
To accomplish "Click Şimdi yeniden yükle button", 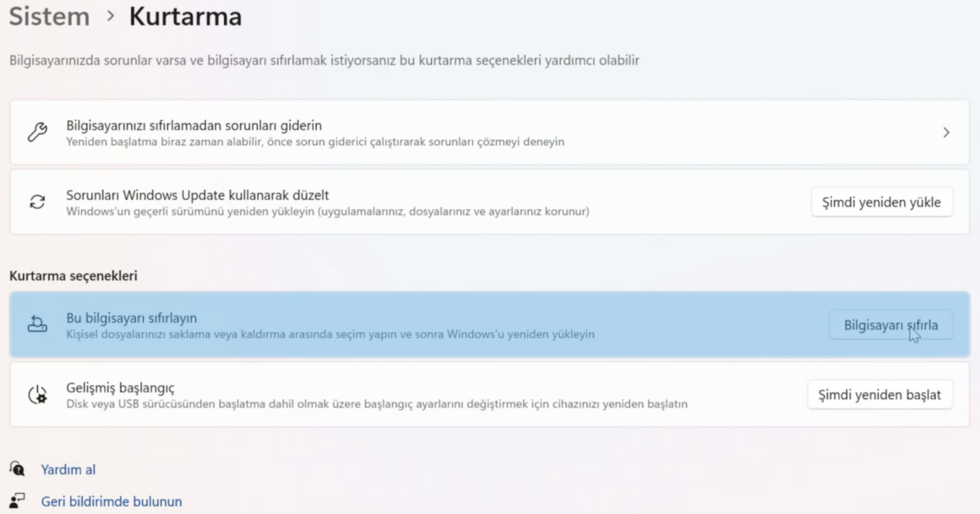I will [x=881, y=203].
